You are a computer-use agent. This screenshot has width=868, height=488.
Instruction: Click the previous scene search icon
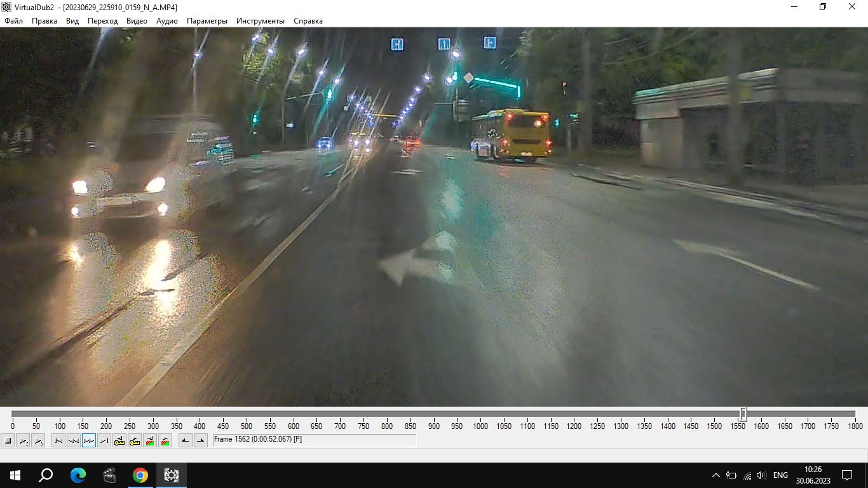coord(150,440)
